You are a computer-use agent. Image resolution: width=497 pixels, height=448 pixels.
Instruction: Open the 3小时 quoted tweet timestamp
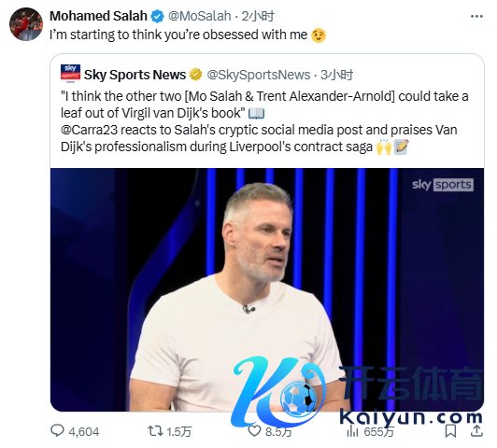coord(336,75)
